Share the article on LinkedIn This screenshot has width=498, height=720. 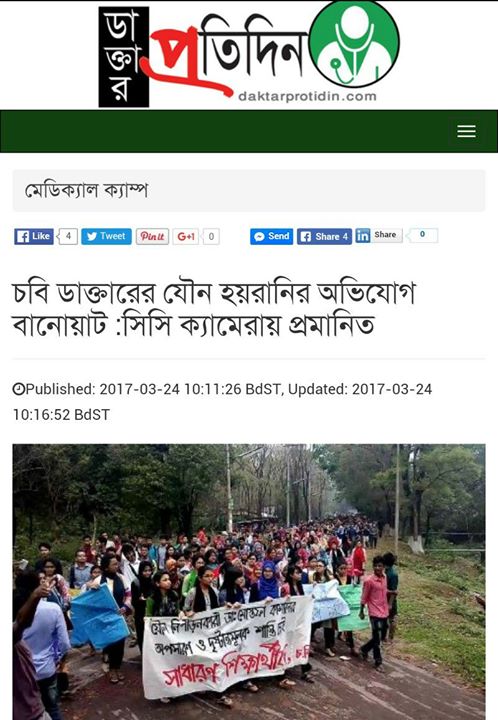click(x=379, y=235)
